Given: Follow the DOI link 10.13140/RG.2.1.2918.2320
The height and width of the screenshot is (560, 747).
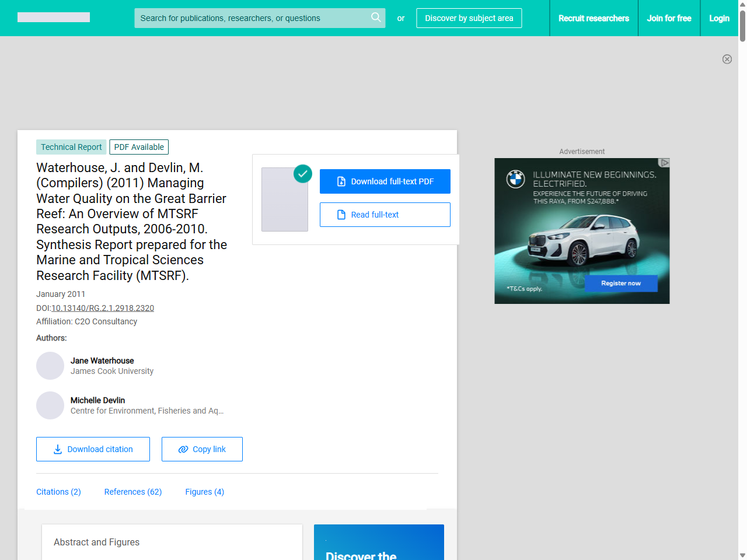Looking at the screenshot, I should [103, 308].
